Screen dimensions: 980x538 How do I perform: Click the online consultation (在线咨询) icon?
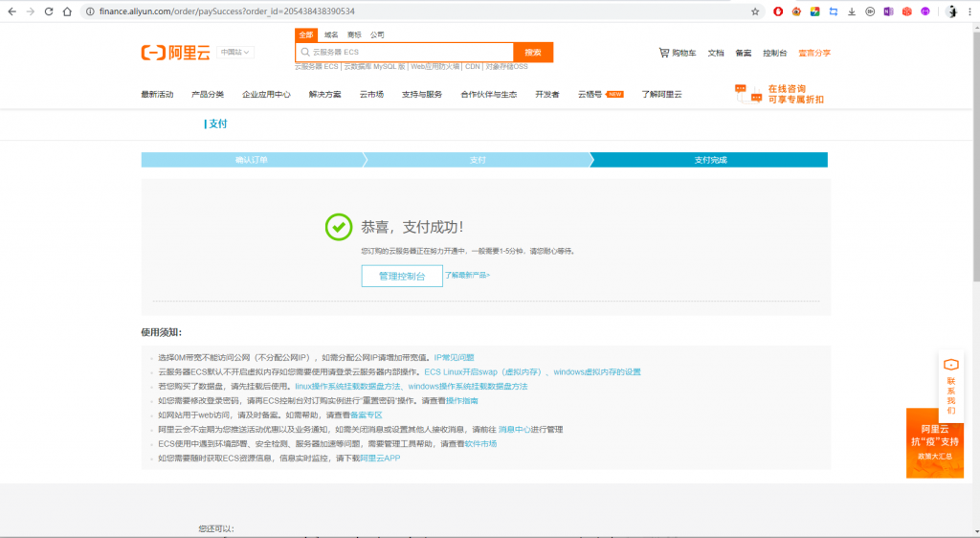click(x=746, y=93)
